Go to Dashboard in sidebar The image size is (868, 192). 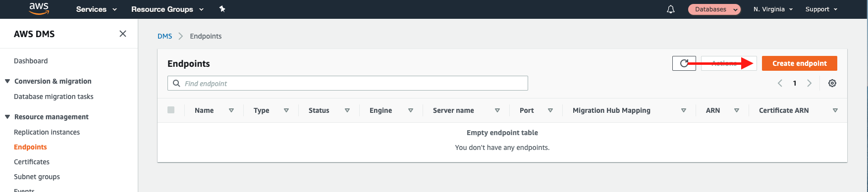click(x=31, y=61)
